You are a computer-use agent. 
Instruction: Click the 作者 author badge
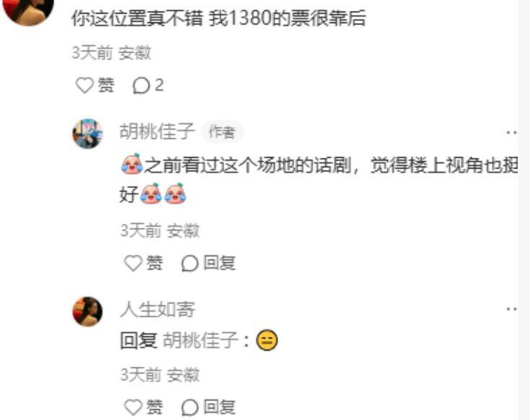(222, 132)
